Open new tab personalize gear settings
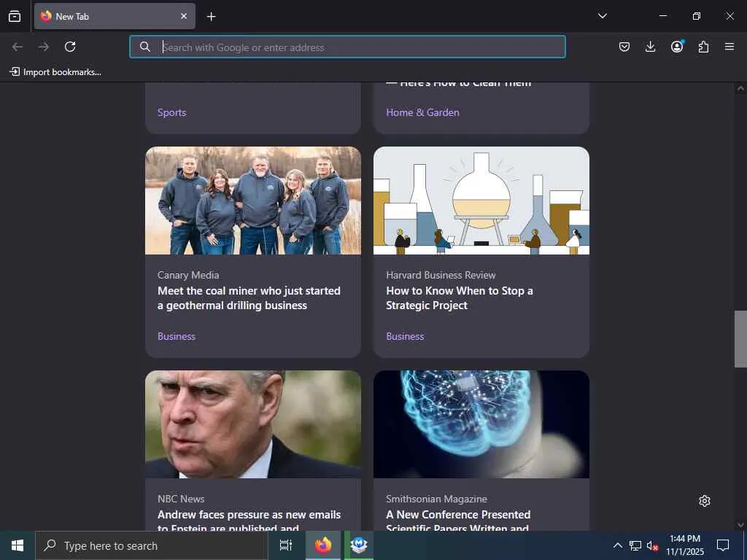This screenshot has height=560, width=747. point(705,501)
